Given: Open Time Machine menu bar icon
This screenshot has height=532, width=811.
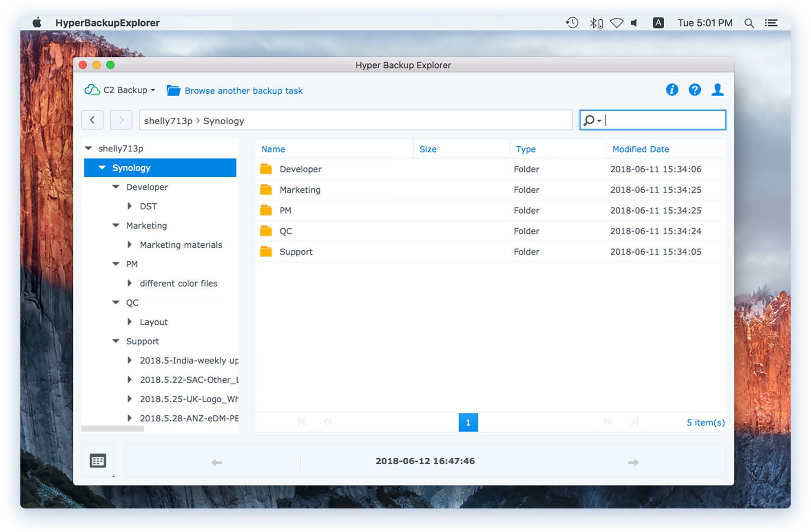Looking at the screenshot, I should pyautogui.click(x=572, y=23).
